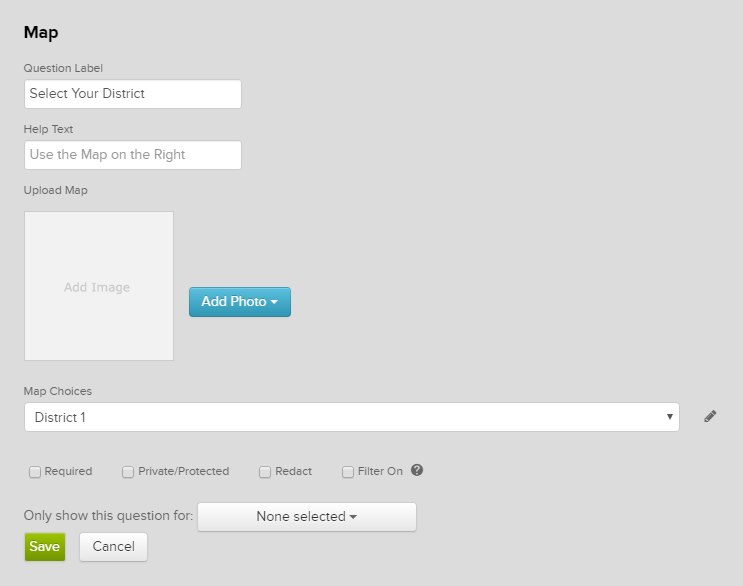Click the Map heading text
Viewport: 743px width, 586px height.
[41, 33]
